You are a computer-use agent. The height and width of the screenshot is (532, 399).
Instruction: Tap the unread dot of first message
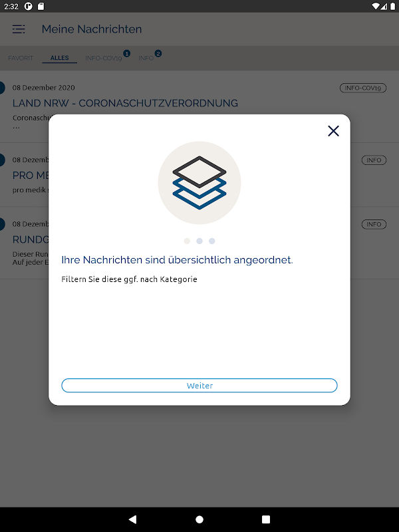[x=2, y=88]
